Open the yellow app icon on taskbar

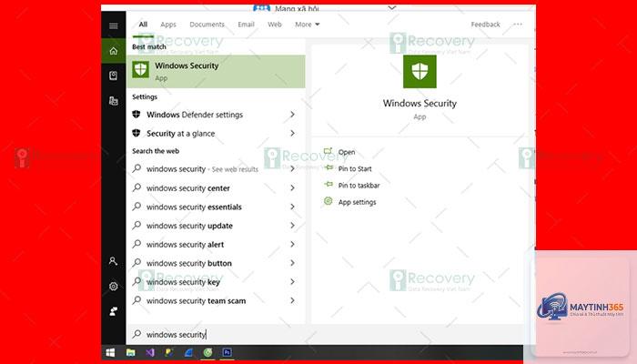(x=169, y=352)
